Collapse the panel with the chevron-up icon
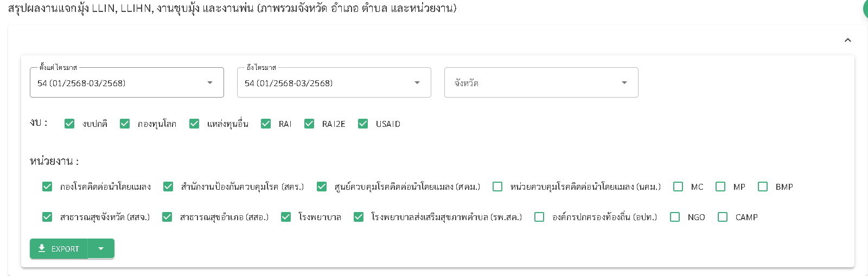Image resolution: width=868 pixels, height=276 pixels. click(x=848, y=40)
